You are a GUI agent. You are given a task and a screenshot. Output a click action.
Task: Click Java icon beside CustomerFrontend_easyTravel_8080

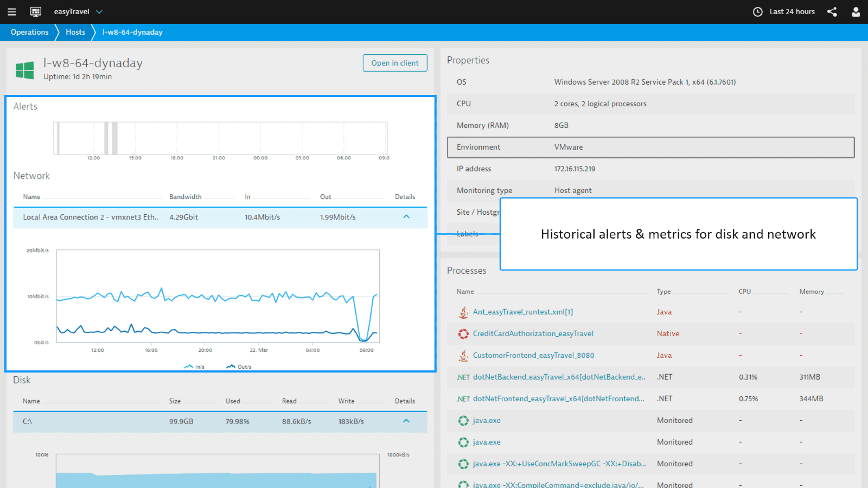463,355
